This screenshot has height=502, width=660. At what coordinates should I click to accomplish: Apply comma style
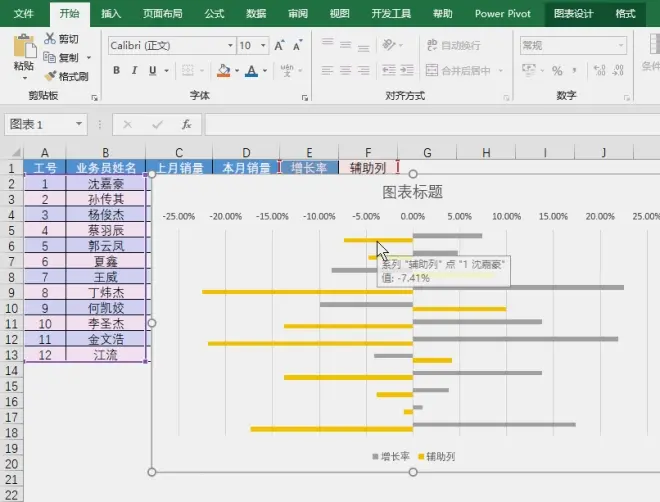coord(574,70)
